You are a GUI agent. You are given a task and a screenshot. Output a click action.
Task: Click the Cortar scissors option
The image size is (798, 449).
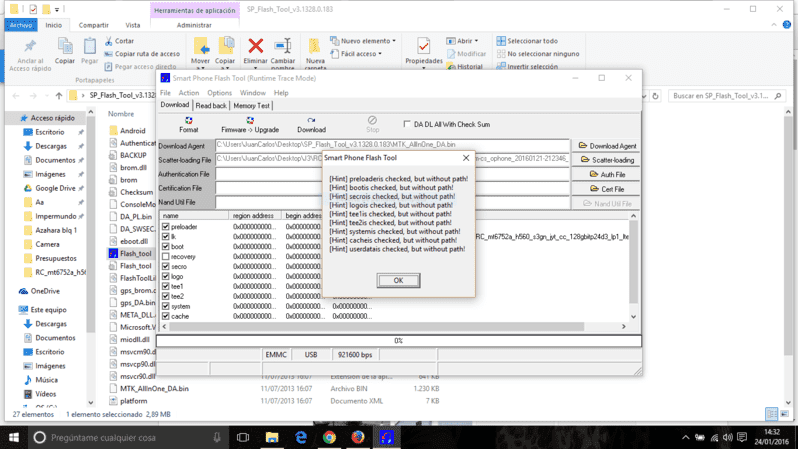pos(119,41)
